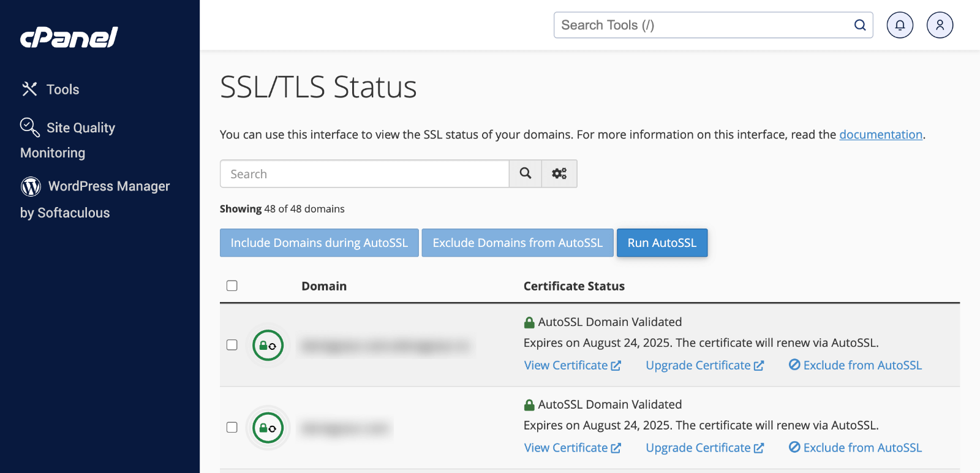
Task: Click Exclude Domains from AutoSSL button
Action: (x=518, y=243)
